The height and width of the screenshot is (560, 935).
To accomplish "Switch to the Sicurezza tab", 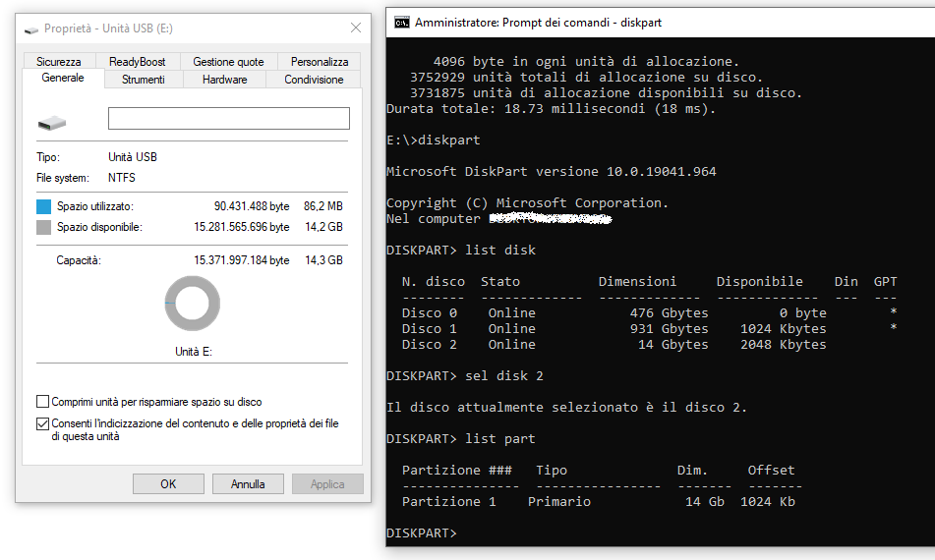I will (x=58, y=61).
